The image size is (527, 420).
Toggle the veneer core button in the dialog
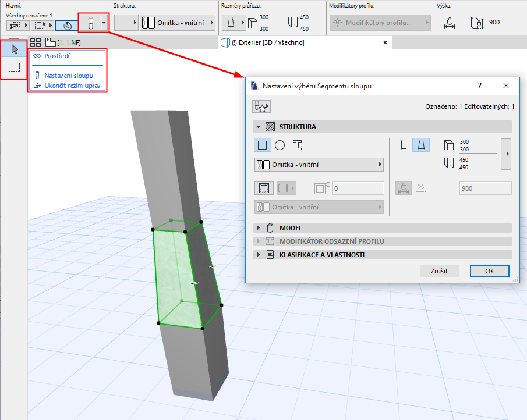coord(264,188)
